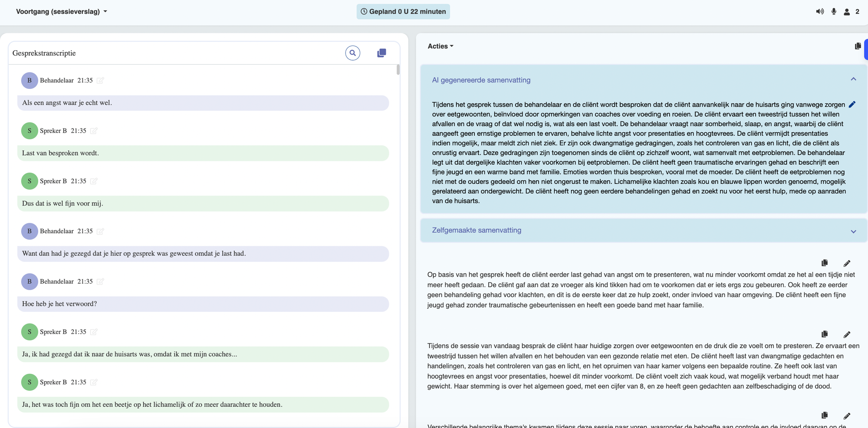Copy the summary starting 'Op basis van'
The image size is (868, 428).
coord(825,263)
